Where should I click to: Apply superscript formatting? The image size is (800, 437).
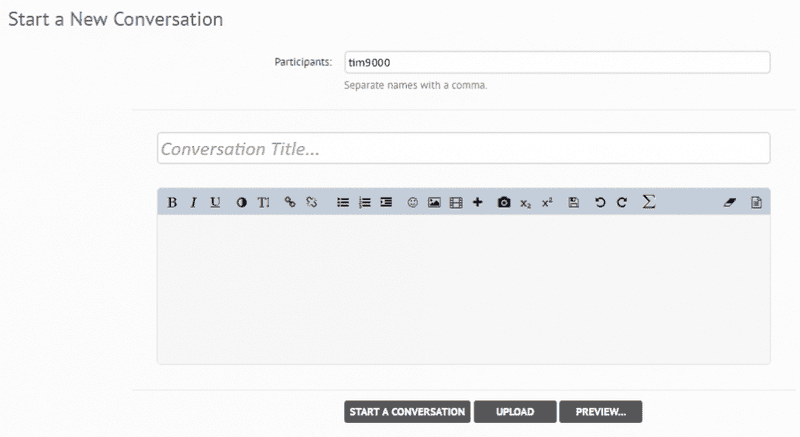pos(547,202)
